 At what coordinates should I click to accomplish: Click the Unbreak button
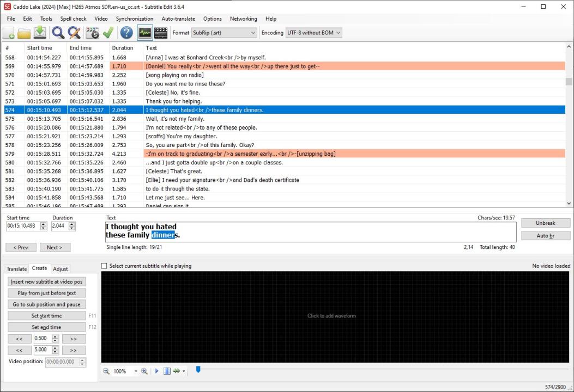(x=545, y=223)
